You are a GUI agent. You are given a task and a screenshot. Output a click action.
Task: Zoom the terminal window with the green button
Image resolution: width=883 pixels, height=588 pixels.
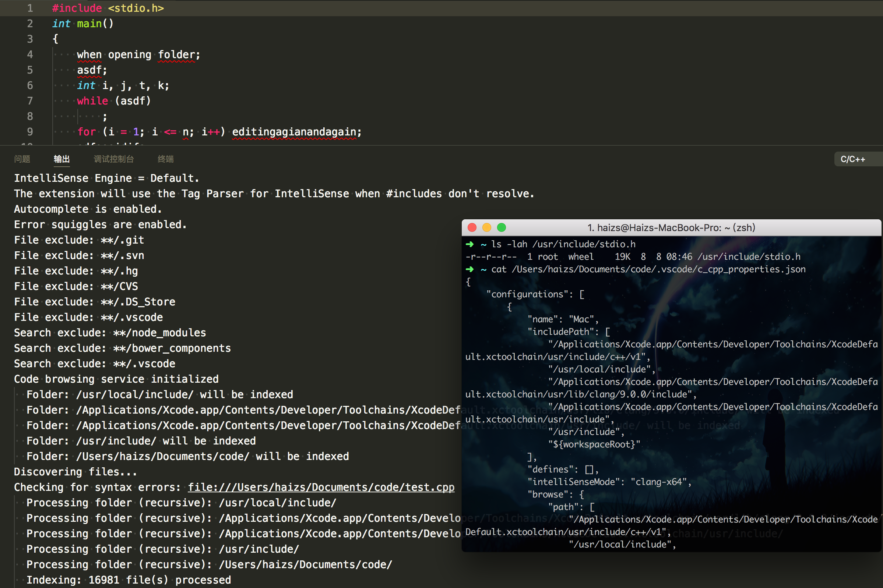tap(501, 227)
